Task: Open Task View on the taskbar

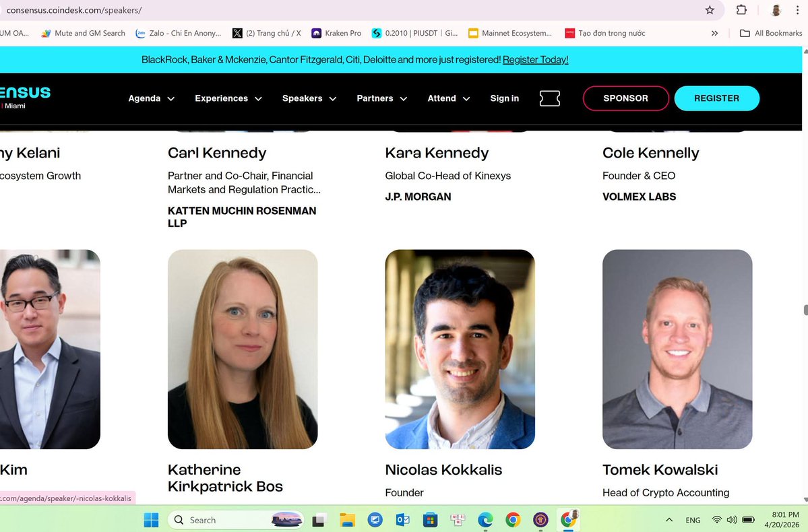Action: 319,520
